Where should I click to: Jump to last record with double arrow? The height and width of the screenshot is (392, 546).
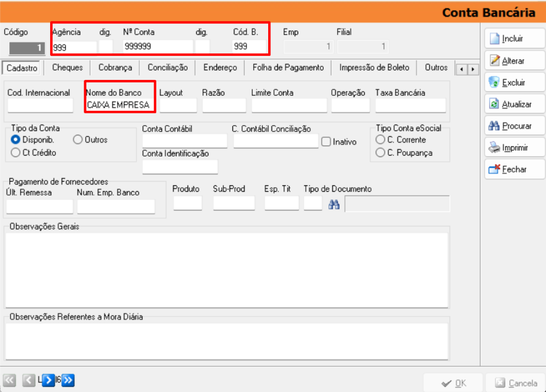tap(68, 380)
